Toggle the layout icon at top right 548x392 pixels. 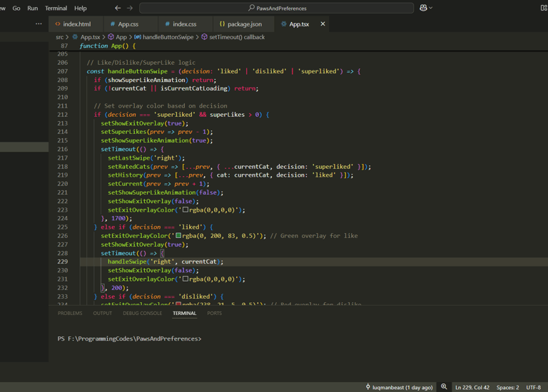coord(544,8)
